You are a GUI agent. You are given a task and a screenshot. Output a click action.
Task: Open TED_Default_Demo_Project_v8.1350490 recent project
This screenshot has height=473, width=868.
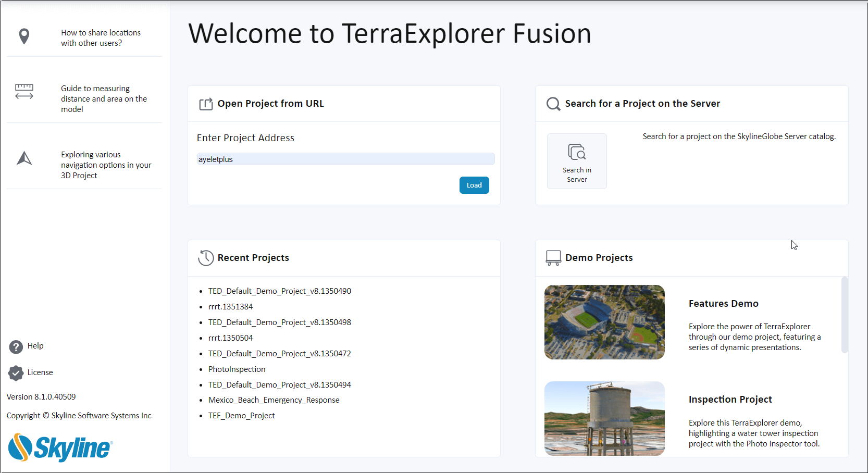[279, 291]
